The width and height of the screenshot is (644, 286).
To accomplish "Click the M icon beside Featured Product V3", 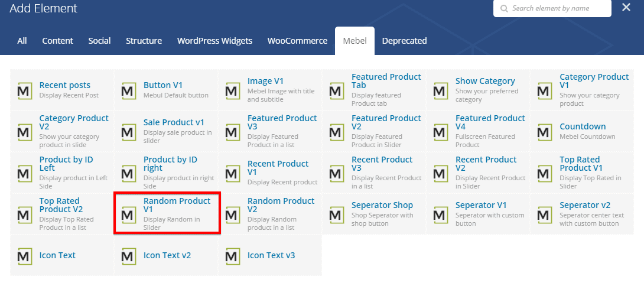I will [x=233, y=132].
